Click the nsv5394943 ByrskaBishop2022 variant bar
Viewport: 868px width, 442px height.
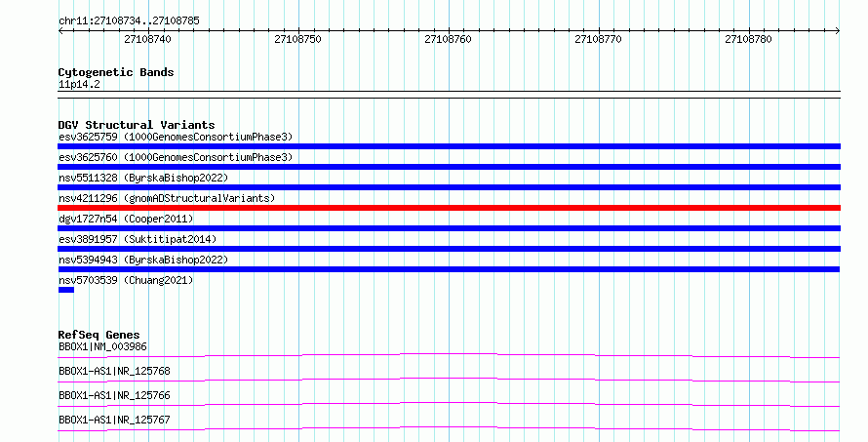pos(449,269)
